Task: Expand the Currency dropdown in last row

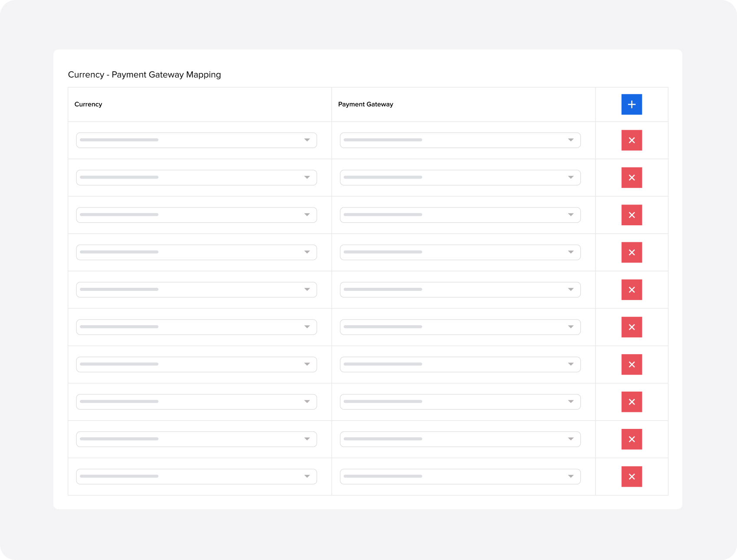Action: click(197, 476)
